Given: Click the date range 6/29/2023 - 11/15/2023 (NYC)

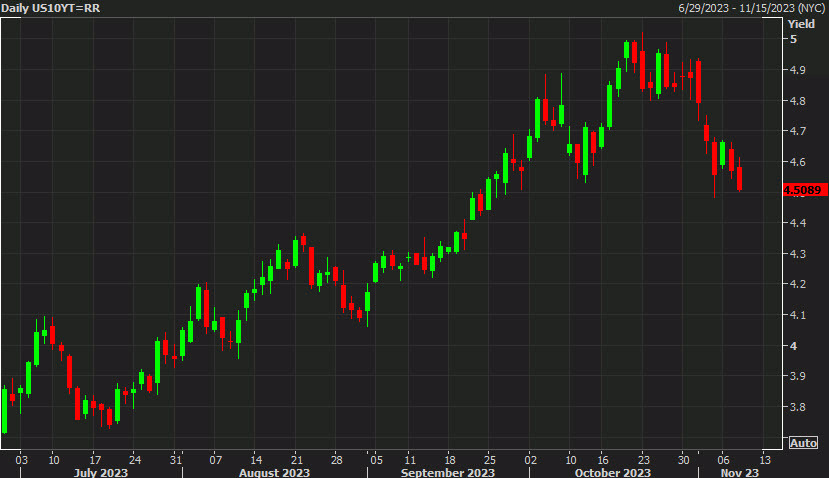Looking at the screenshot, I should pyautogui.click(x=752, y=8).
